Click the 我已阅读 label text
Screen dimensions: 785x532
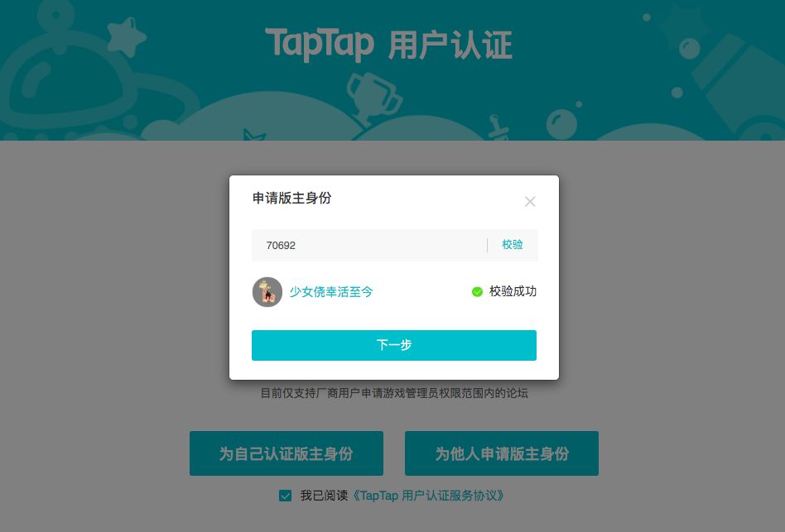pyautogui.click(x=324, y=496)
